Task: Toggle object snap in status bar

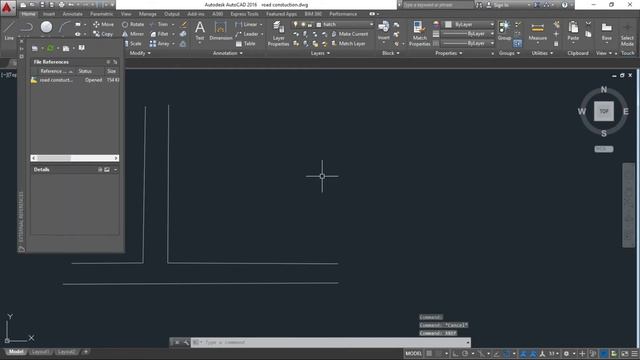Action: tap(507, 353)
